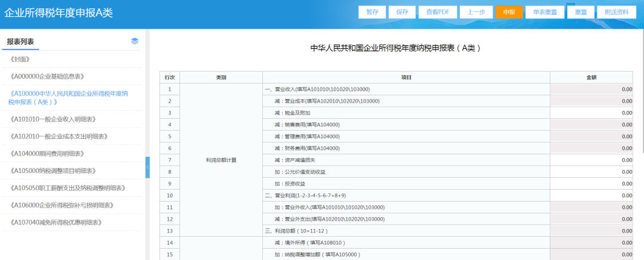Submit the form with the orange 申报 button
Viewport: 644px width, 260px height.
509,13
